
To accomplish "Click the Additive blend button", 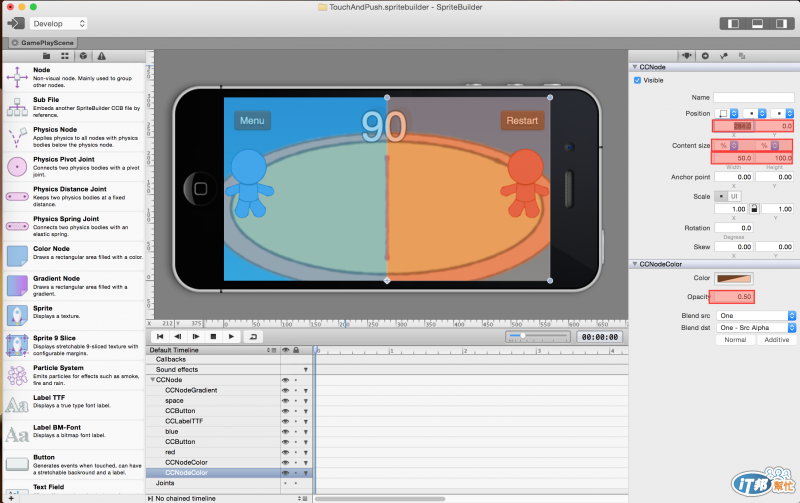I will (776, 340).
